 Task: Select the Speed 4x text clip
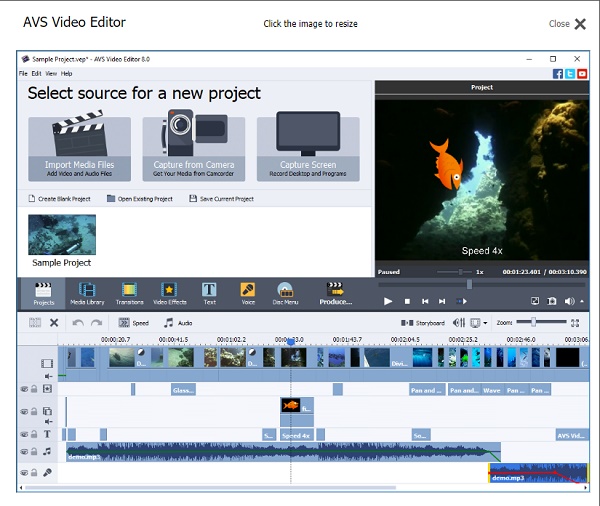coord(297,435)
